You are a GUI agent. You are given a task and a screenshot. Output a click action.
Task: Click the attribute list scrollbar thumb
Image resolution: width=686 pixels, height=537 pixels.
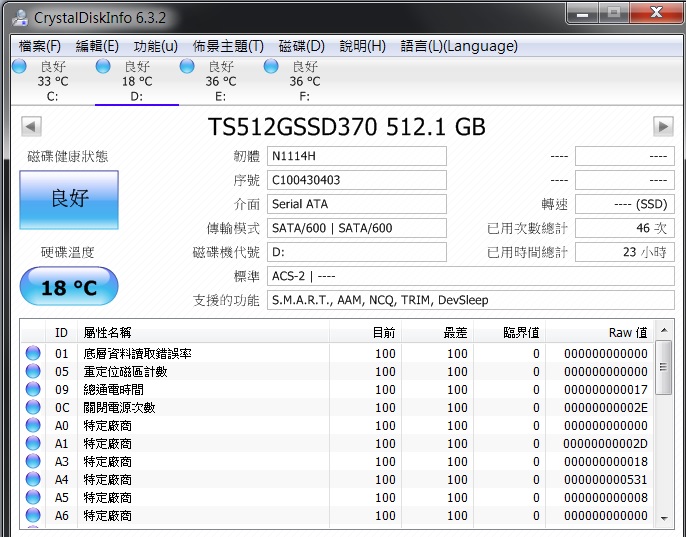click(664, 367)
